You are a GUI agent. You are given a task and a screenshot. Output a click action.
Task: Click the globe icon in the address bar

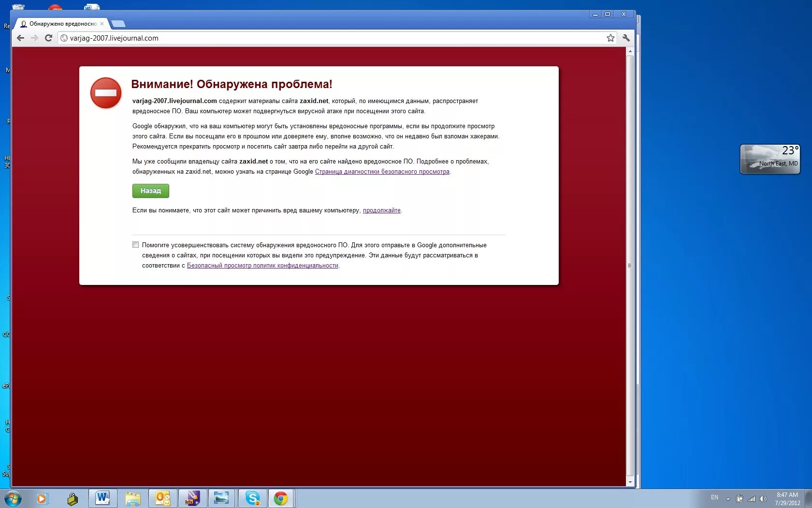click(64, 38)
